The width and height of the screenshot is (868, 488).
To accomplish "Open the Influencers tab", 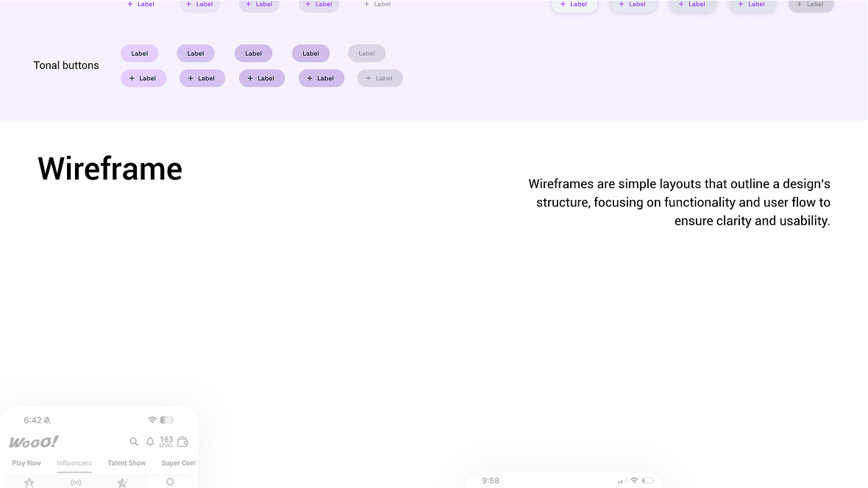I will 74,463.
